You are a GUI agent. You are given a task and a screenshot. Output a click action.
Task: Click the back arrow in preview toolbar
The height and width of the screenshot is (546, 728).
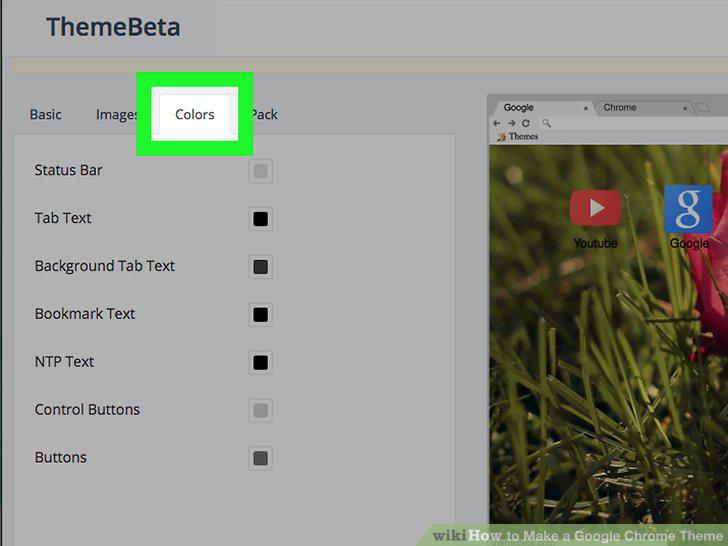pyautogui.click(x=497, y=123)
